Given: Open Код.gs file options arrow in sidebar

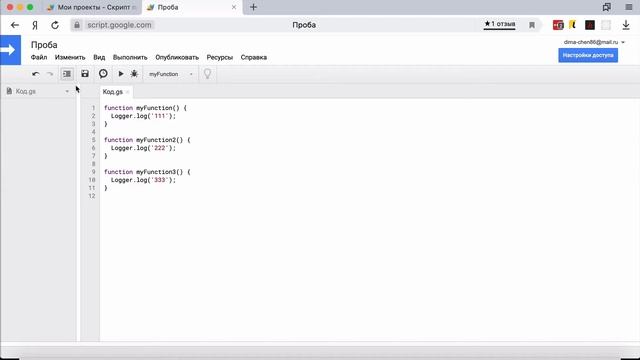Looking at the screenshot, I should click(x=67, y=91).
